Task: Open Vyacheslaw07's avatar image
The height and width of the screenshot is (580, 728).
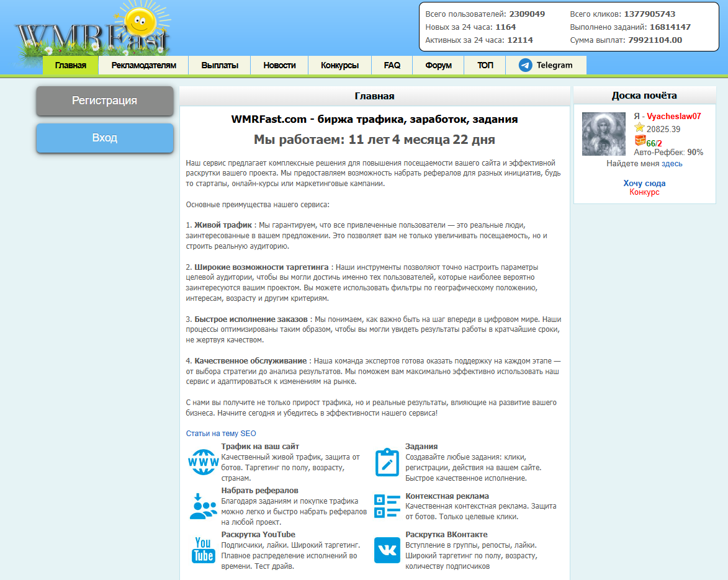Action: [604, 133]
